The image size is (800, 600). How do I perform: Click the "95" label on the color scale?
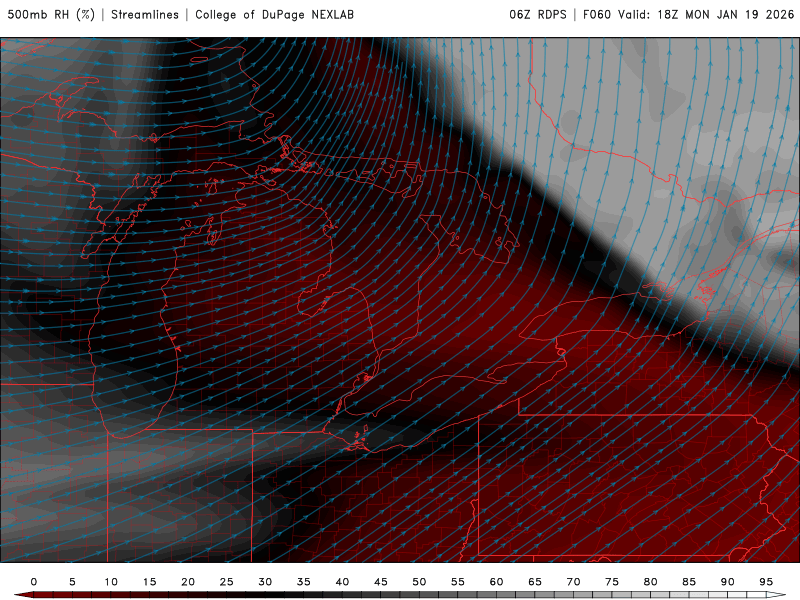[766, 582]
